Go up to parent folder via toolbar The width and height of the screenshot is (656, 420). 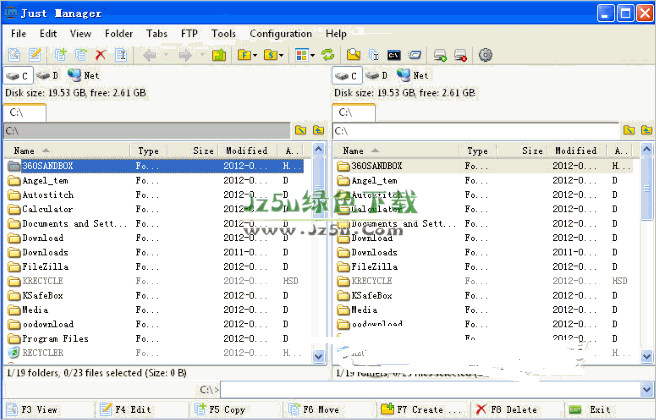219,55
